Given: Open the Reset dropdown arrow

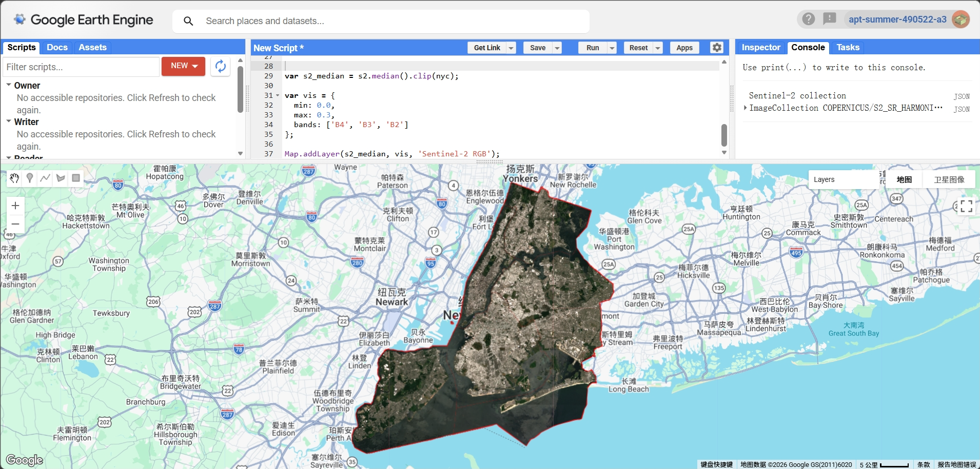Looking at the screenshot, I should point(658,48).
